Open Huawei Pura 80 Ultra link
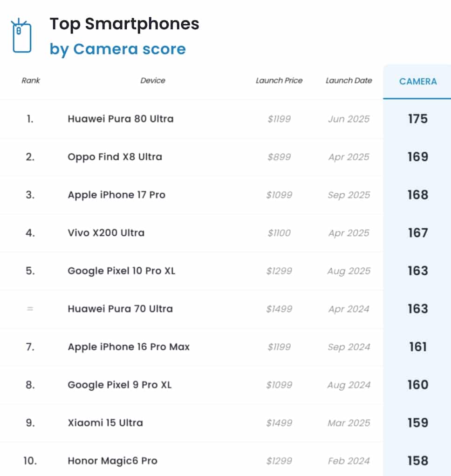 pos(120,119)
